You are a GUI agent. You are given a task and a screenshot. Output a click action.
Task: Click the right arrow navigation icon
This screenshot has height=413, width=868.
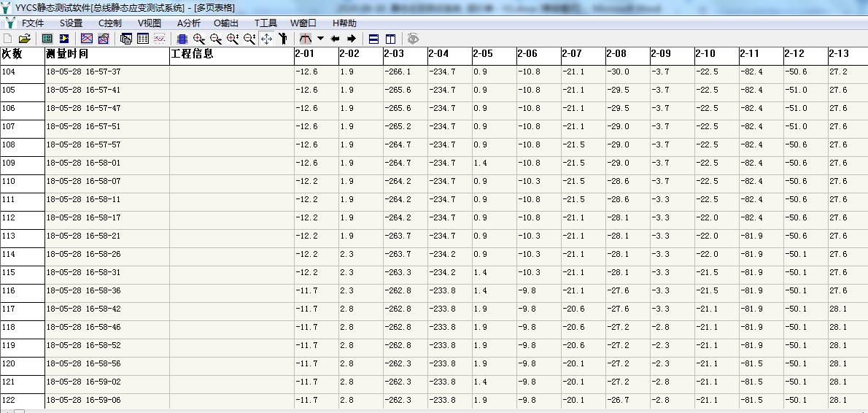[352, 39]
